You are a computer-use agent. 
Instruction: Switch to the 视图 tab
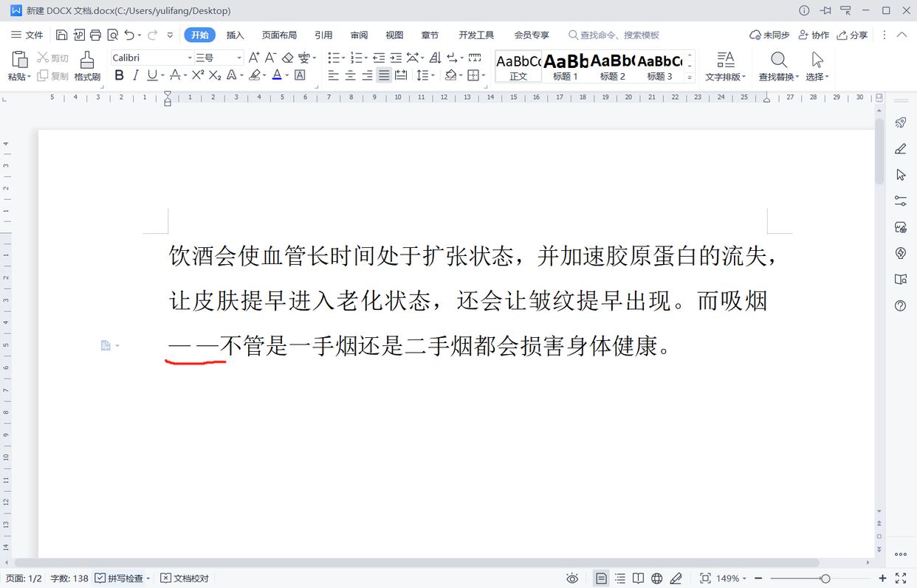click(x=394, y=35)
